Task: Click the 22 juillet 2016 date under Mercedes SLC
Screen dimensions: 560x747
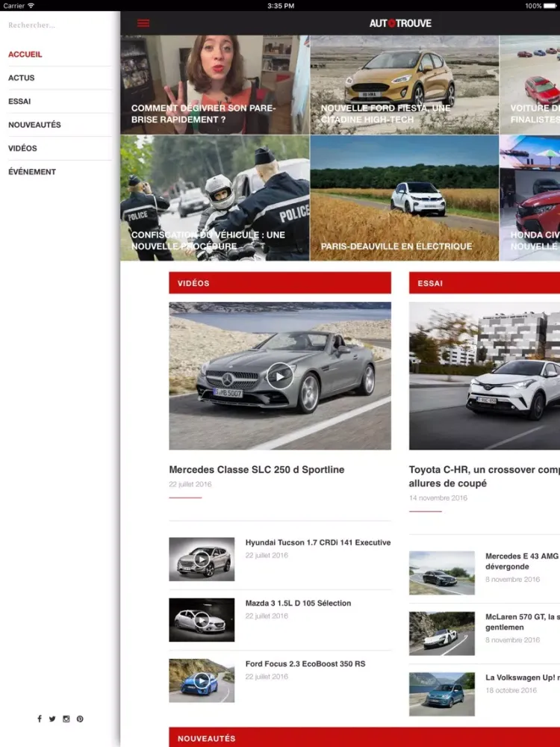Action: coord(190,484)
